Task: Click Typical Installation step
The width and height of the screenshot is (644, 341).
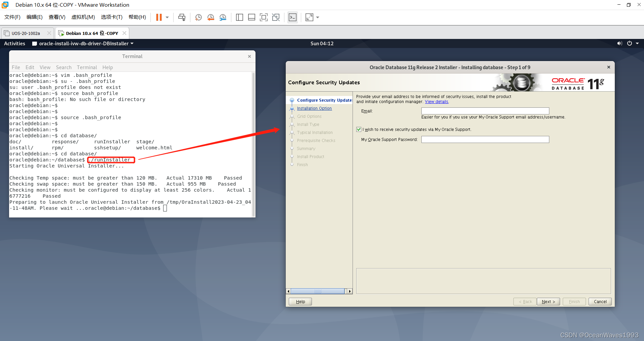Action: tap(315, 133)
